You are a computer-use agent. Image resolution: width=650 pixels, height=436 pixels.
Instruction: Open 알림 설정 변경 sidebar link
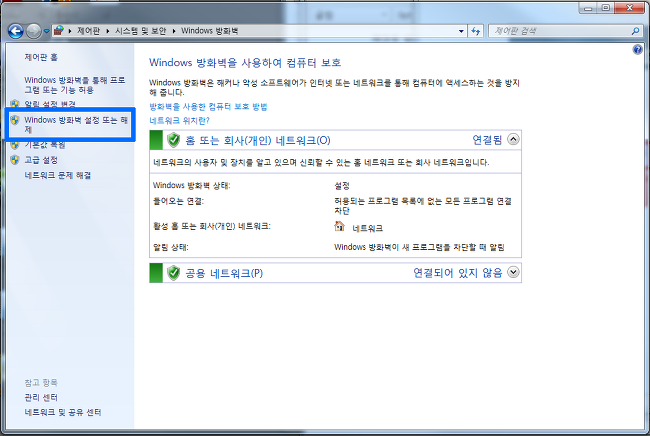(x=50, y=104)
